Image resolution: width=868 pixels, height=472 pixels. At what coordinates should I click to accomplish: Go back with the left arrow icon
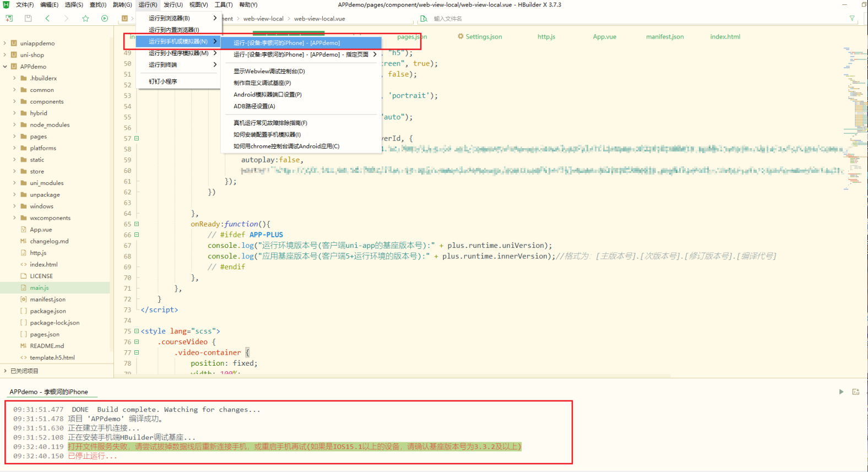coord(47,18)
